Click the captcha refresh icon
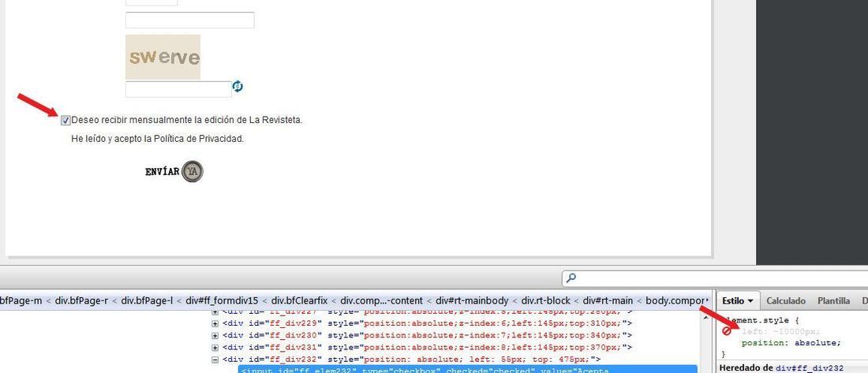 [238, 87]
